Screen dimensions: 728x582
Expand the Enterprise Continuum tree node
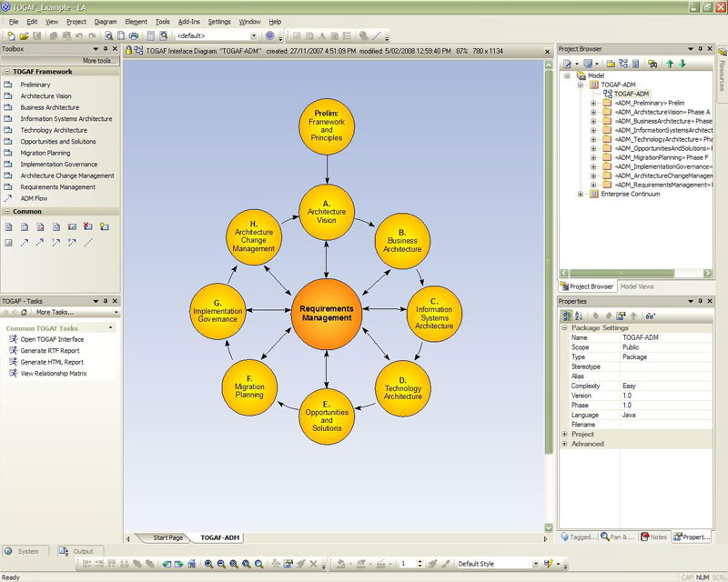[x=581, y=194]
